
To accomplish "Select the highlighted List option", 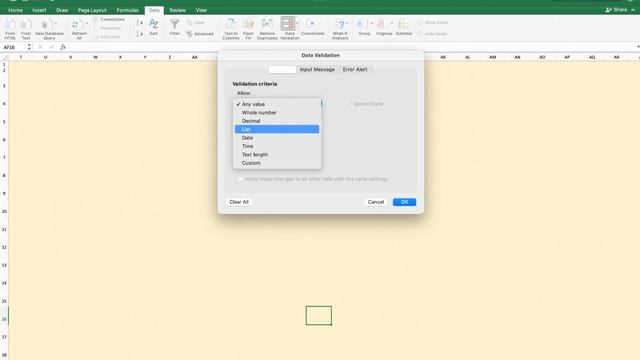I will pos(277,129).
